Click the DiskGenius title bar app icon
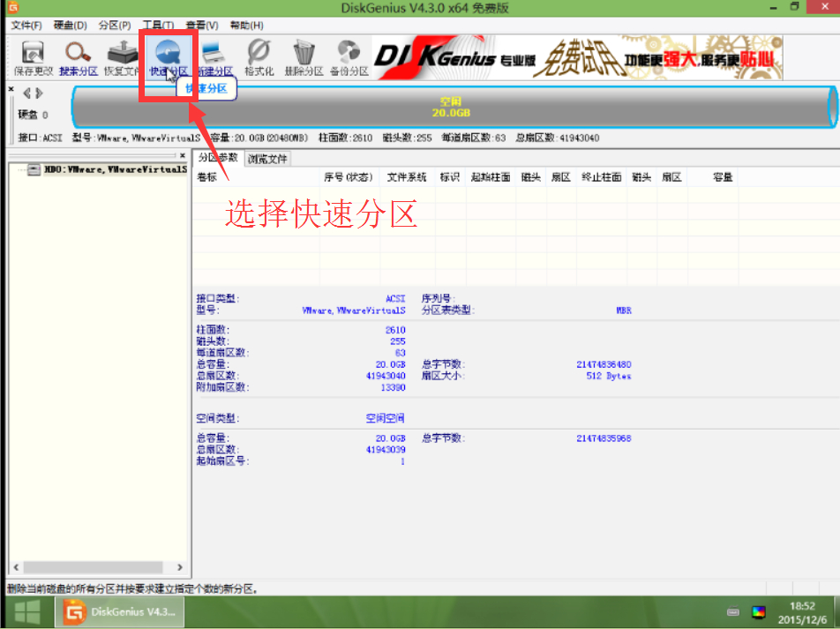840x629 pixels. tap(13, 7)
